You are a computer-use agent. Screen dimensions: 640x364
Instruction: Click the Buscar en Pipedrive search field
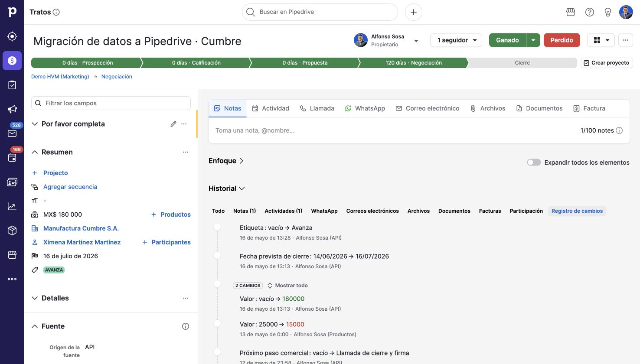point(320,12)
